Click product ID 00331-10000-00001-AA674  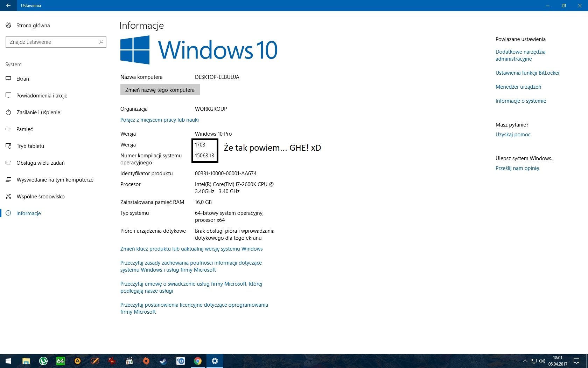[226, 173]
